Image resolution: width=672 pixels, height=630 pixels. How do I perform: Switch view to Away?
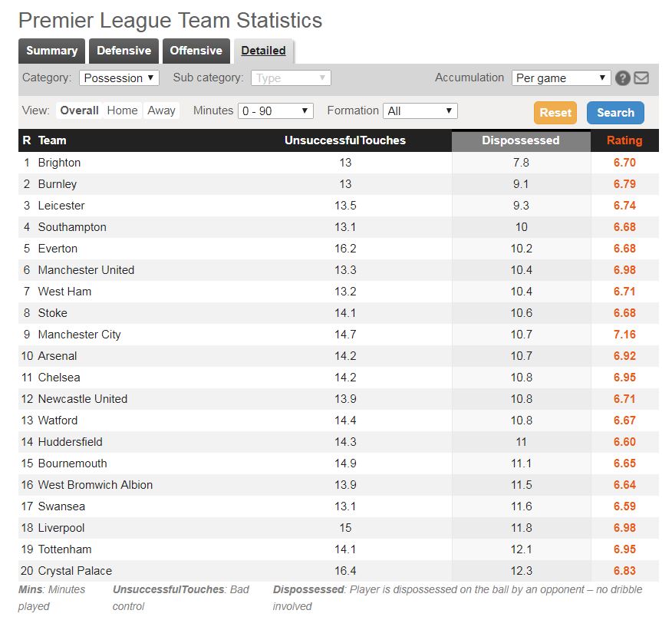tap(161, 110)
